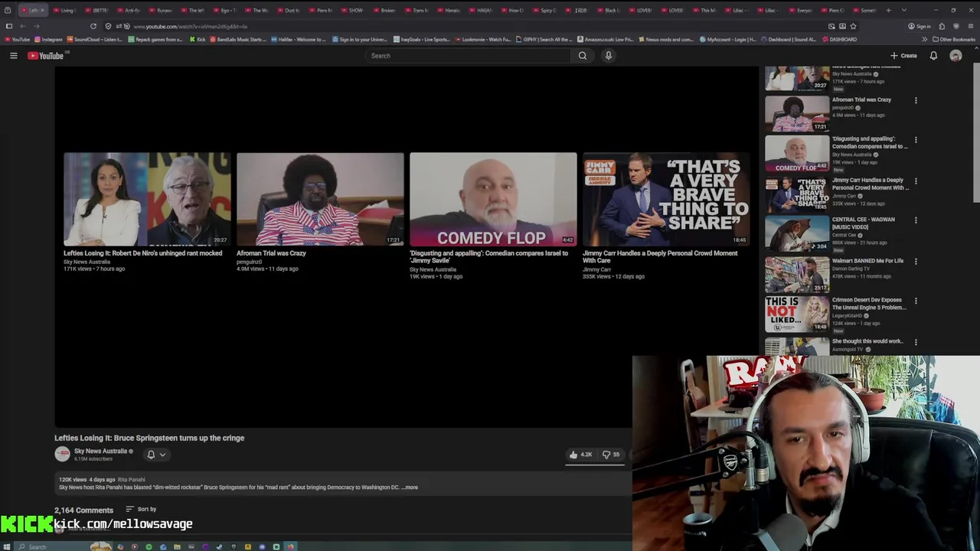Open options menu for Afroman Trial sidebar video
This screenshot has width=980, height=551.
coord(916,100)
